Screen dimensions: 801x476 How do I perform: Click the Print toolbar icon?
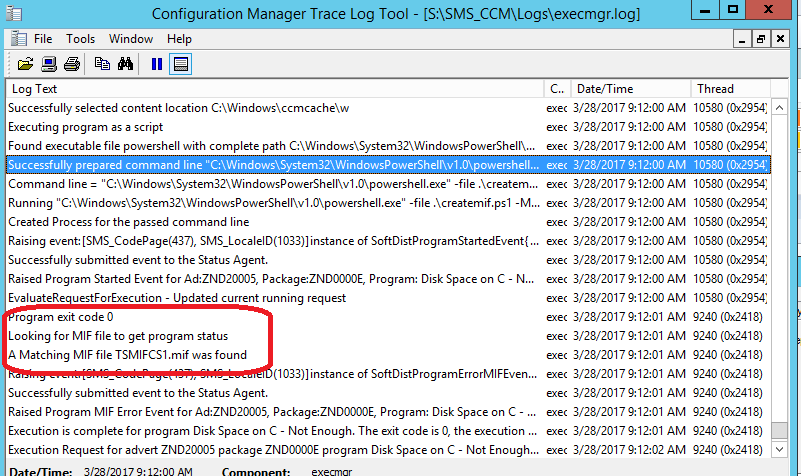(x=72, y=64)
